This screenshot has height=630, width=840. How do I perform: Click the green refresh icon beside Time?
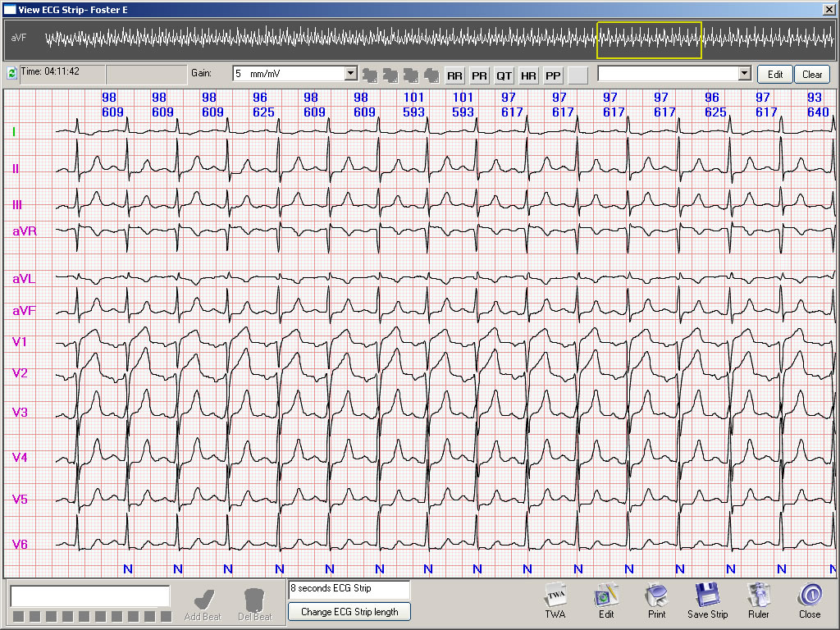coord(11,74)
